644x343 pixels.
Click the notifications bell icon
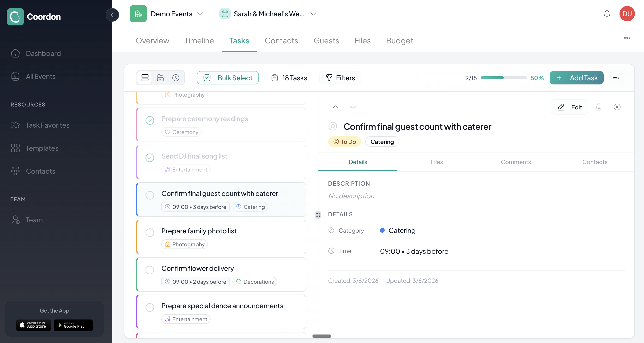pos(607,14)
